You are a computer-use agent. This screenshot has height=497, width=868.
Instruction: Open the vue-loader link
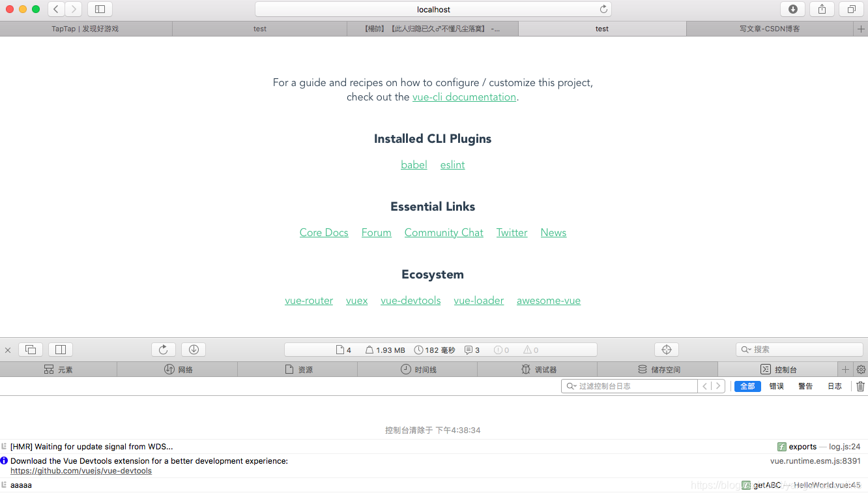479,301
